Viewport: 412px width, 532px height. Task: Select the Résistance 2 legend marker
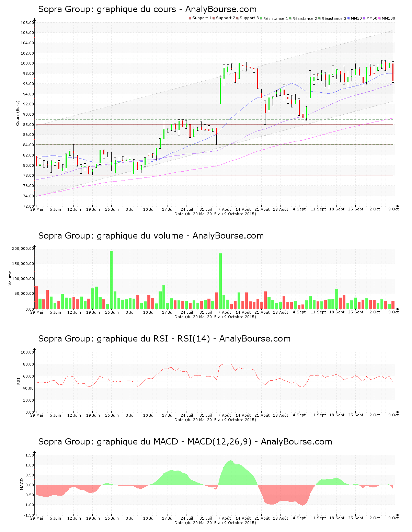click(290, 18)
